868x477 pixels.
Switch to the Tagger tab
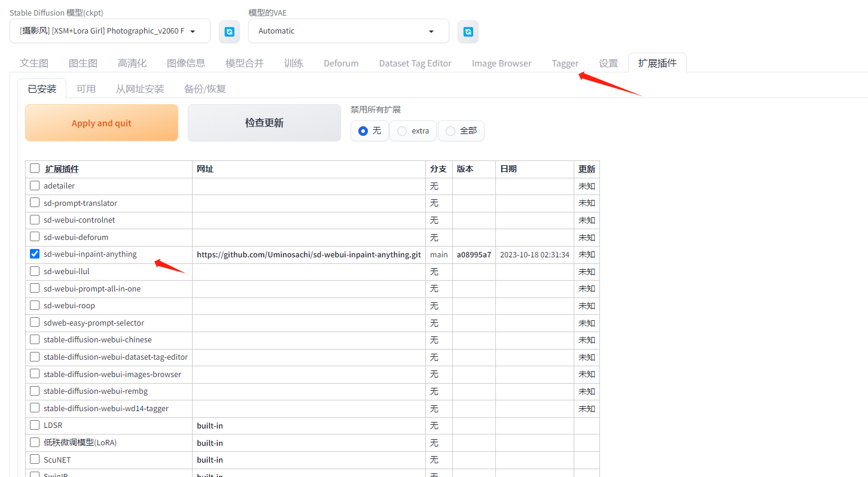[565, 63]
